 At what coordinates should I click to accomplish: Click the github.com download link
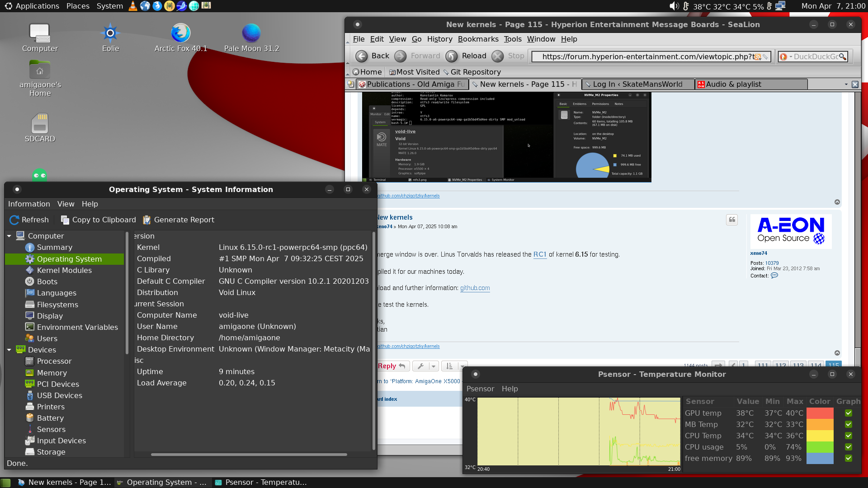tap(475, 288)
